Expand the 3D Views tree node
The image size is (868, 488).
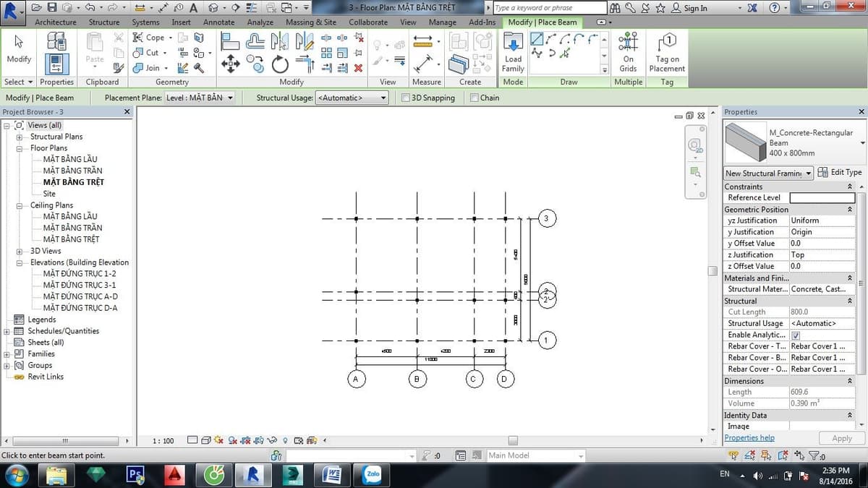pos(20,251)
